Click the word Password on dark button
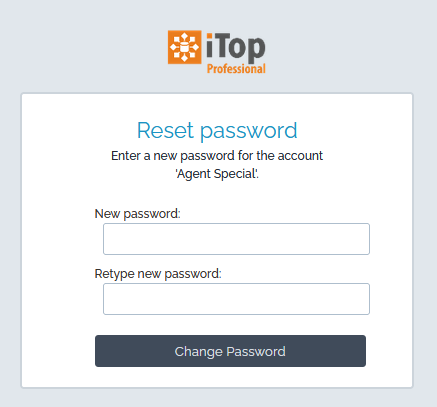 coord(256,351)
